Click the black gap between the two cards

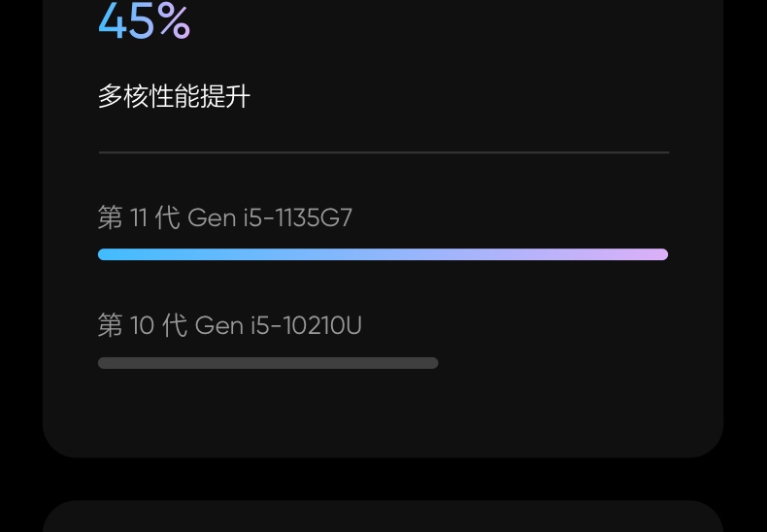[x=383, y=480]
